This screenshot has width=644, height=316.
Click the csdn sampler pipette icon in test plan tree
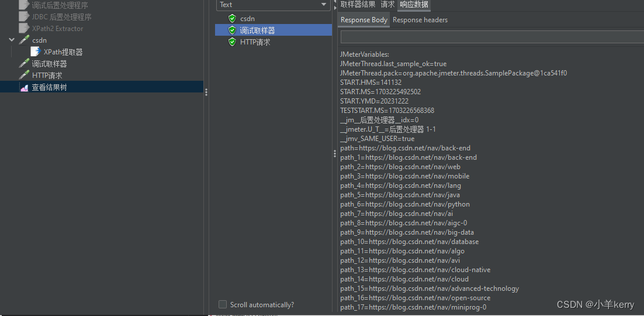point(24,40)
